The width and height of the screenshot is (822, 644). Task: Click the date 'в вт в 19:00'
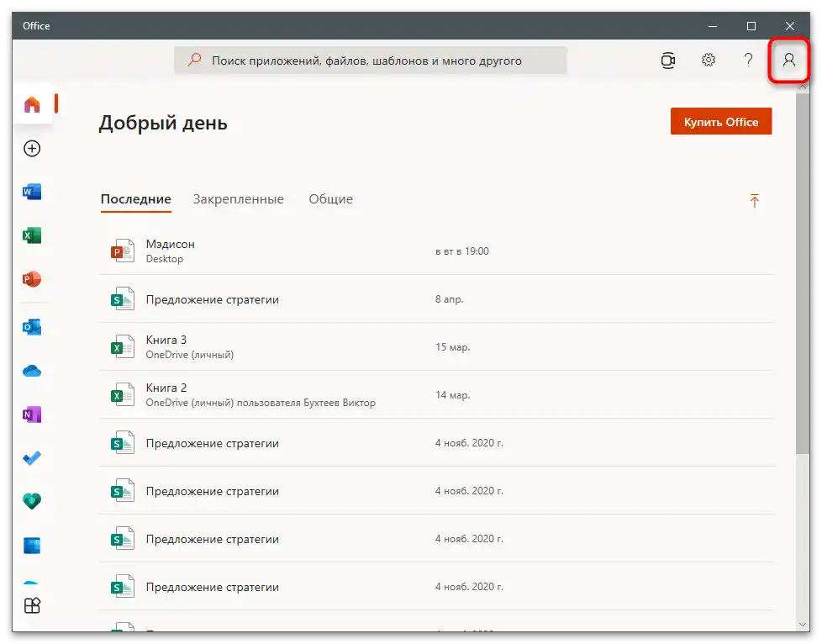462,251
